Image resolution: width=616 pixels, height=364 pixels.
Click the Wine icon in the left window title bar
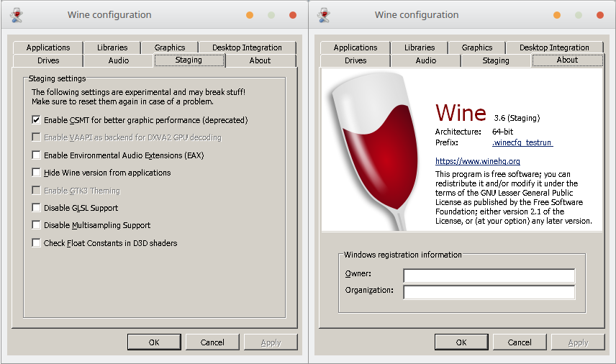pyautogui.click(x=17, y=15)
